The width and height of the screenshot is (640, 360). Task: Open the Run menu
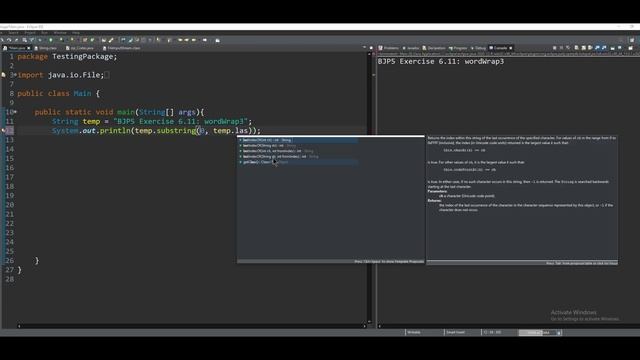point(44,33)
